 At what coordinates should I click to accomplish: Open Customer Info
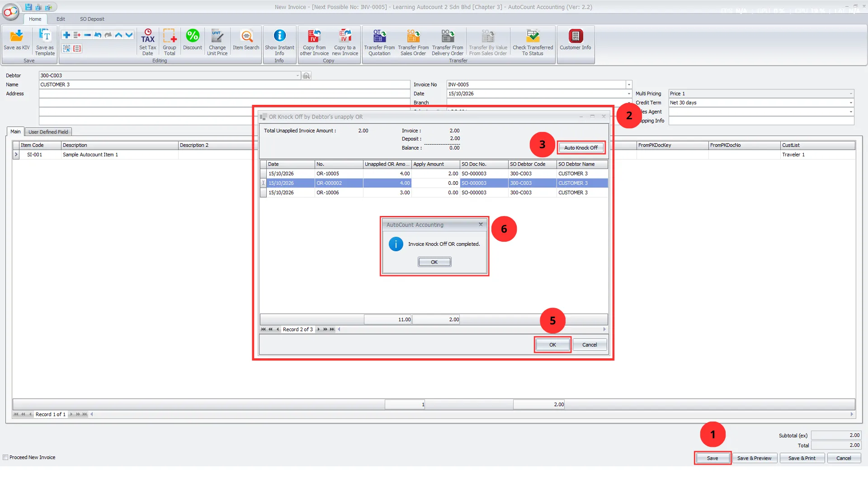click(x=575, y=39)
